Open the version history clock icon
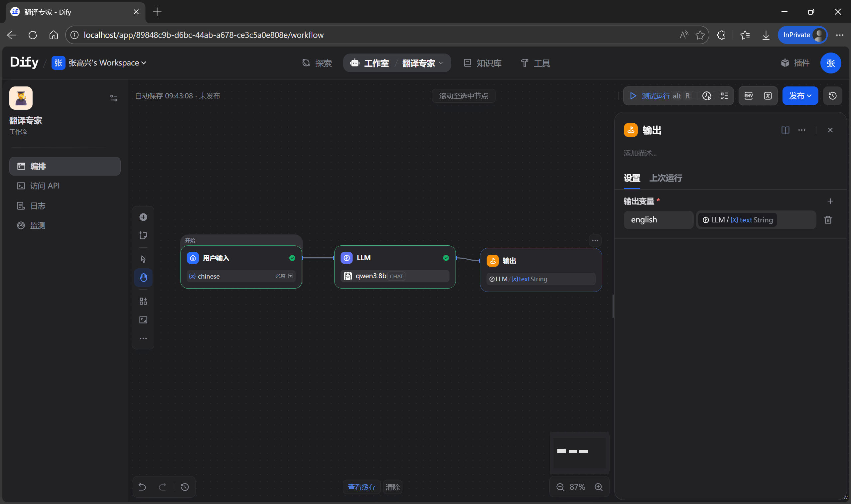 [832, 96]
